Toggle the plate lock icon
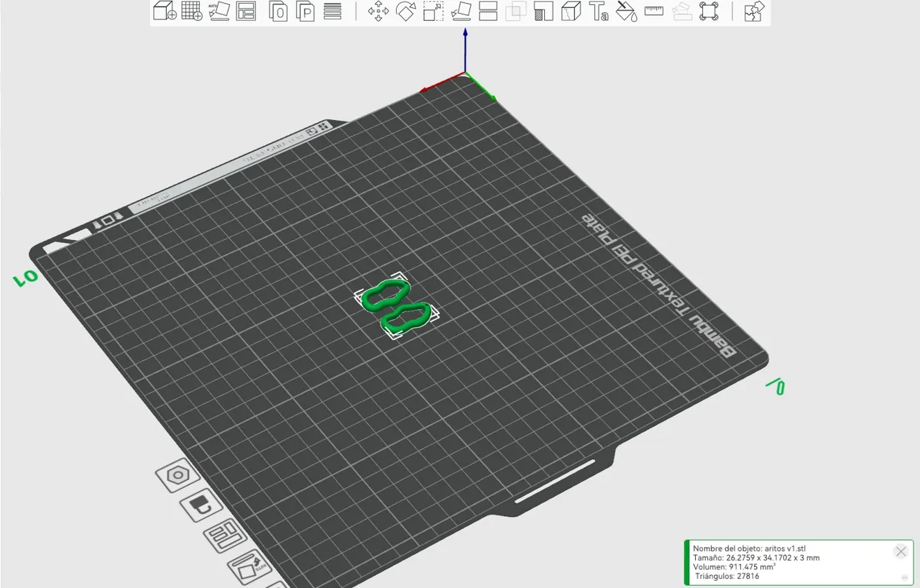This screenshot has height=588, width=920. 201,505
